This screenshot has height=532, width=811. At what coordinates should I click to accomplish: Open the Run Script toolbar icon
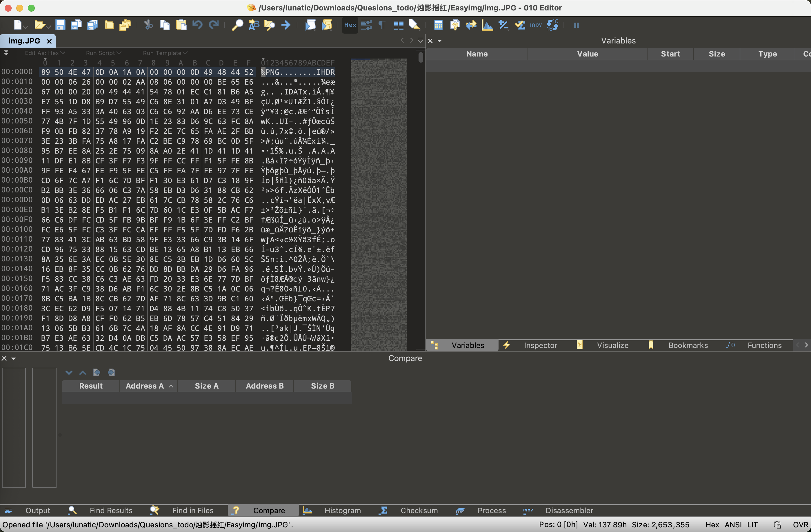(x=310, y=25)
